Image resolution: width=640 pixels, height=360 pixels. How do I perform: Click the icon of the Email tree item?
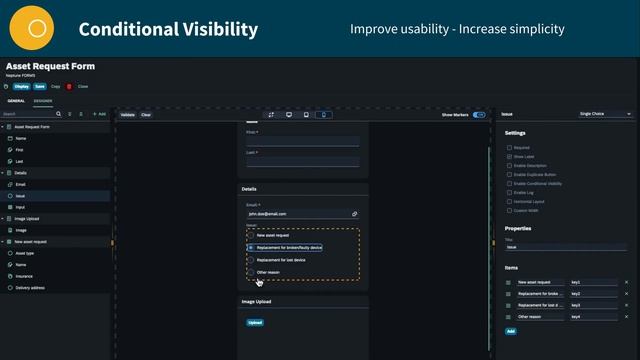(10, 184)
